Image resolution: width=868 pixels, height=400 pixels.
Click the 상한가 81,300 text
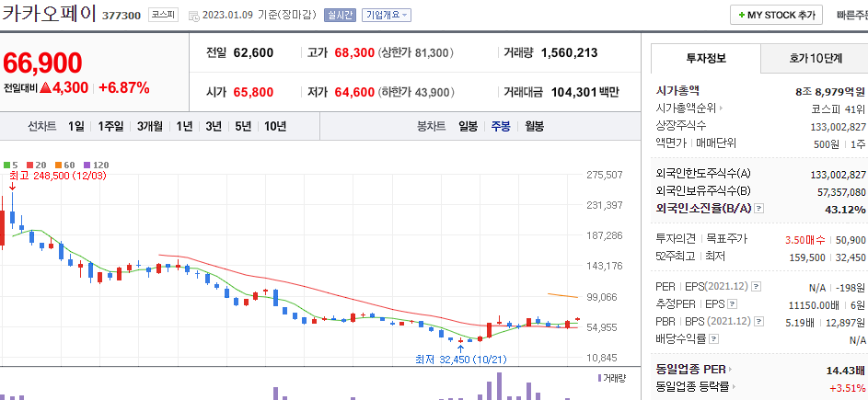pos(416,53)
